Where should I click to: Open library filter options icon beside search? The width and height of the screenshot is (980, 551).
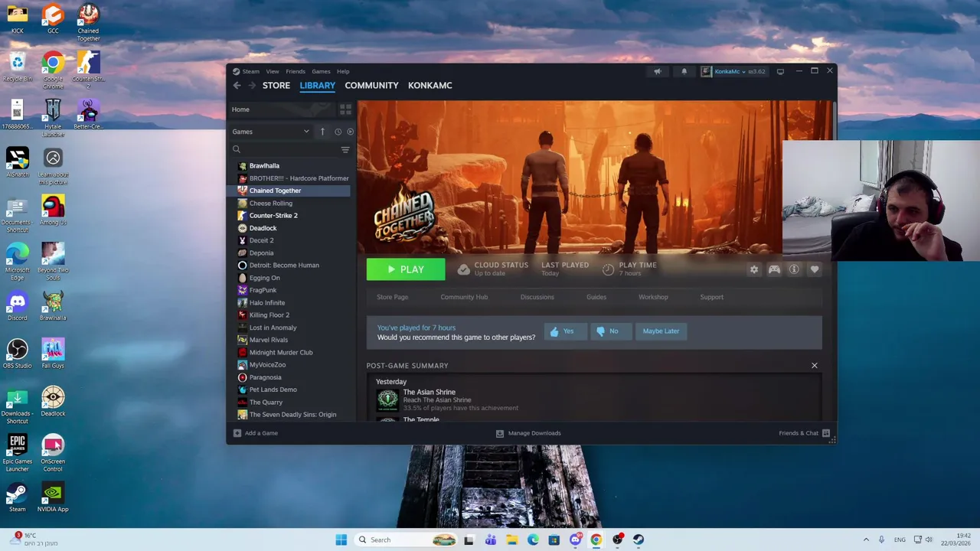pos(345,150)
